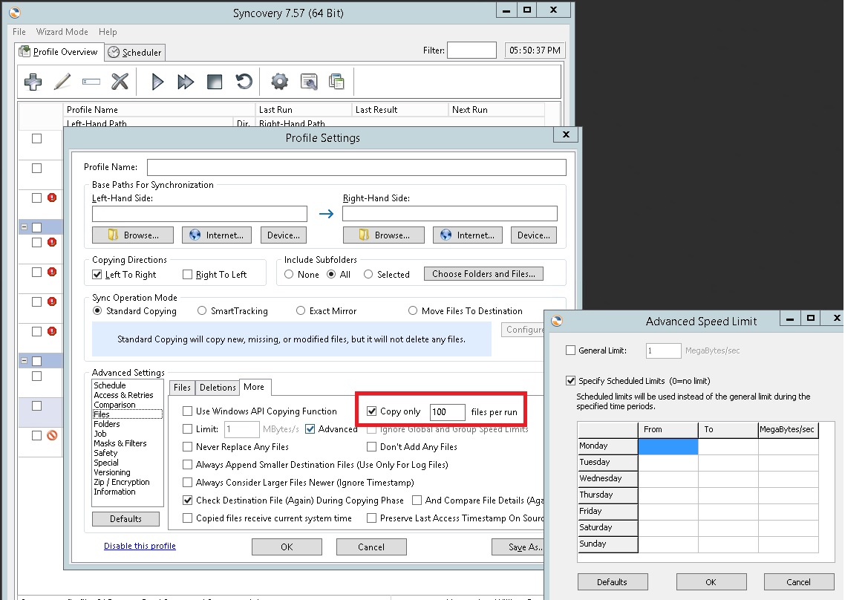Select Versioning in Advanced Settings list
The image size is (868, 600).
[x=112, y=472]
